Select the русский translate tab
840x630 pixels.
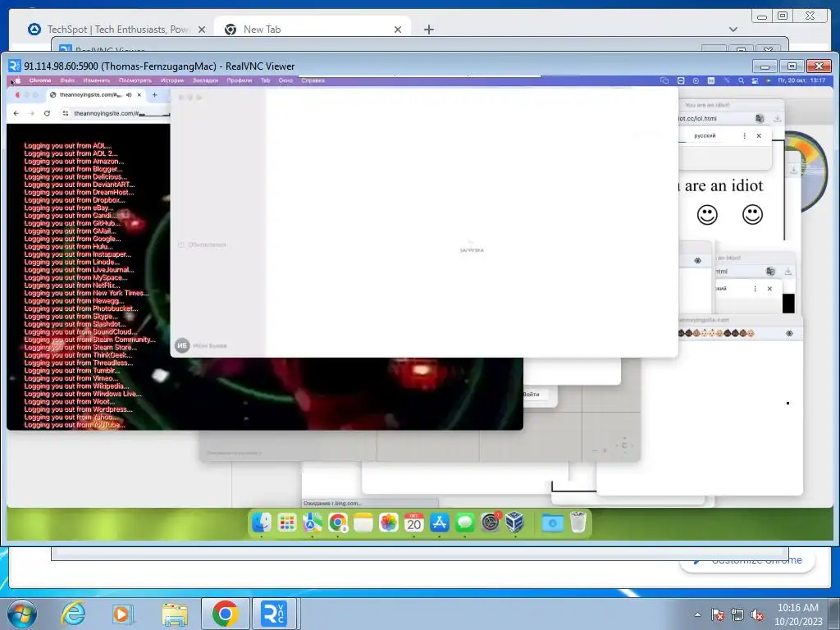click(705, 135)
